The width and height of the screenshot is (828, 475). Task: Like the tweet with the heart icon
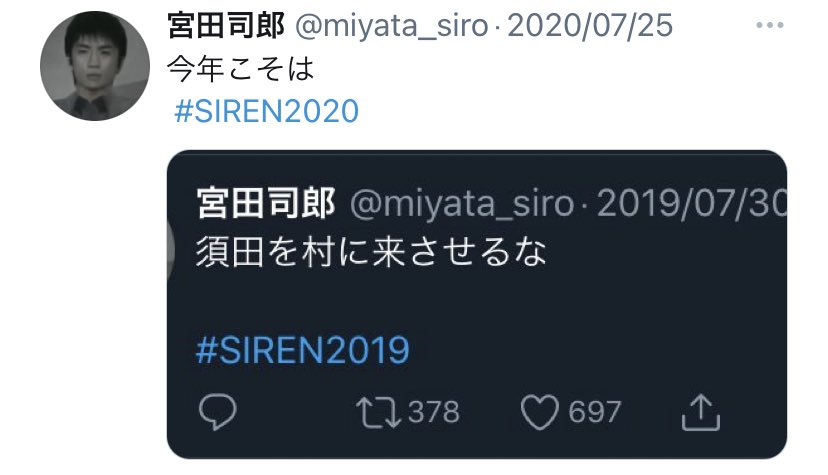click(x=539, y=412)
